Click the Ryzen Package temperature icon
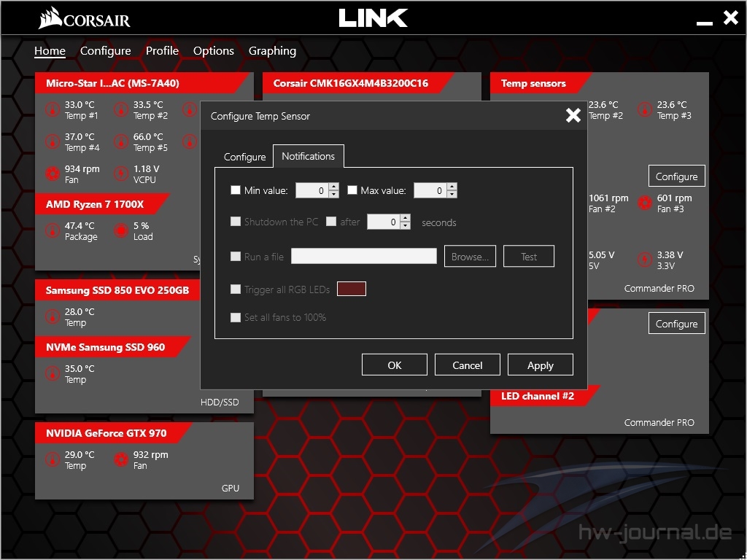Image resolution: width=747 pixels, height=560 pixels. pyautogui.click(x=53, y=231)
